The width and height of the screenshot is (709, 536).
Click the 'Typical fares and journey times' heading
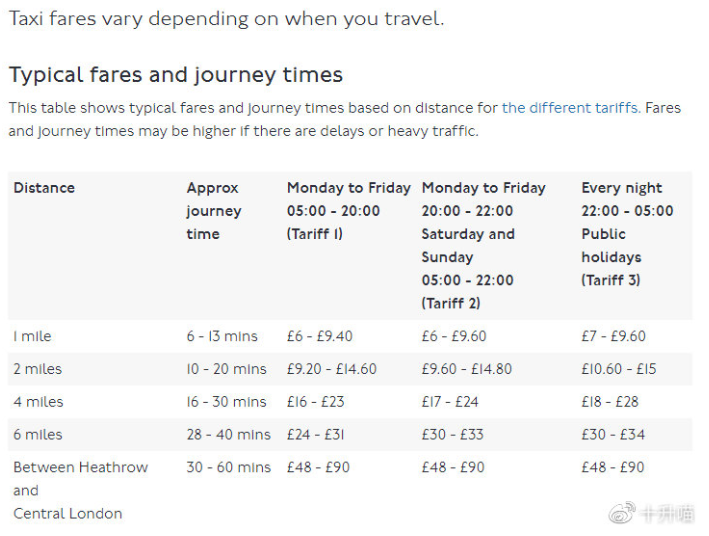(176, 76)
